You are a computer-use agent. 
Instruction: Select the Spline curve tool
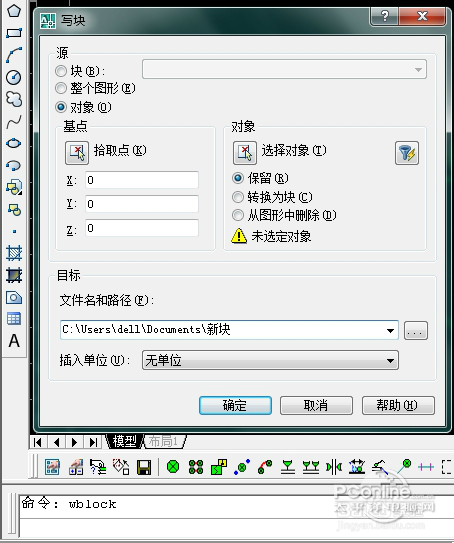point(14,122)
